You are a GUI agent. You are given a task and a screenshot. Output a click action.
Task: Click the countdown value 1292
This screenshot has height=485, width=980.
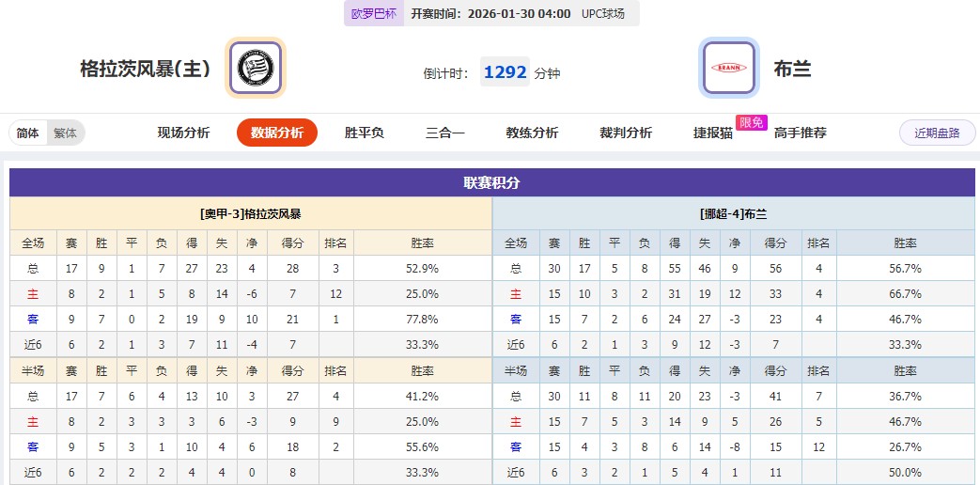click(505, 71)
